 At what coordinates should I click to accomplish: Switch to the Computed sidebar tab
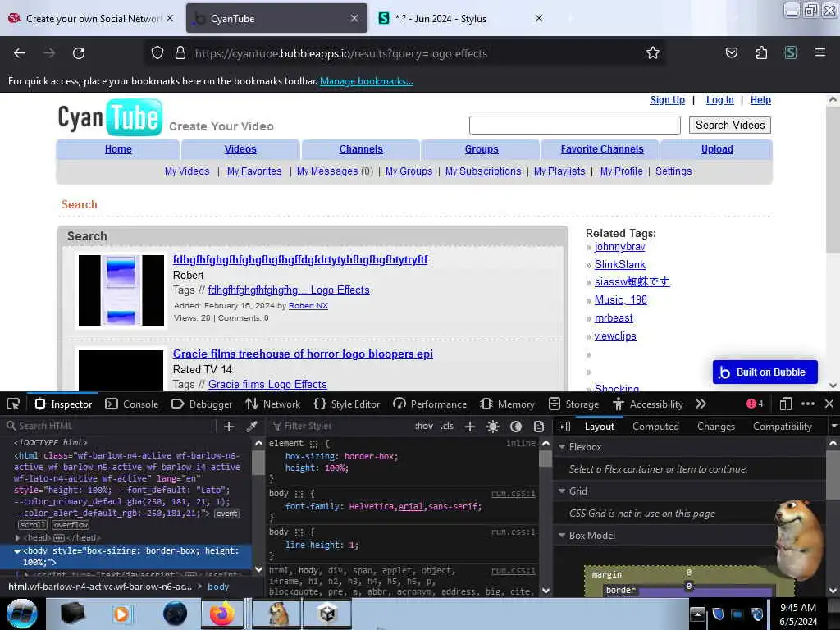click(x=655, y=427)
